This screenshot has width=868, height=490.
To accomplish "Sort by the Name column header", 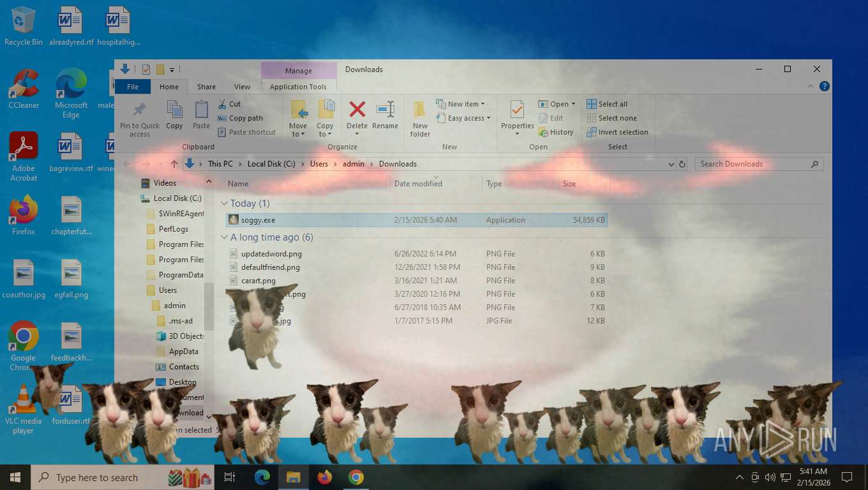I will (238, 184).
